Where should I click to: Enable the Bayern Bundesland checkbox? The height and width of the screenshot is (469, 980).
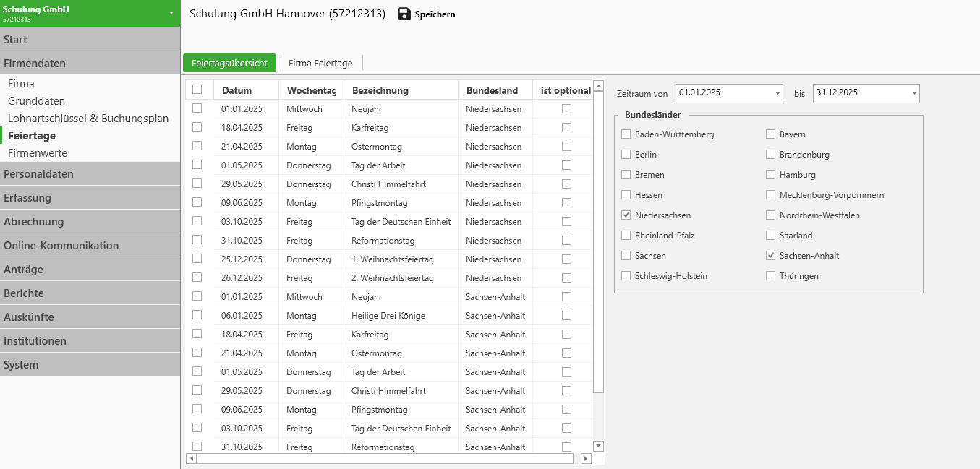click(770, 134)
